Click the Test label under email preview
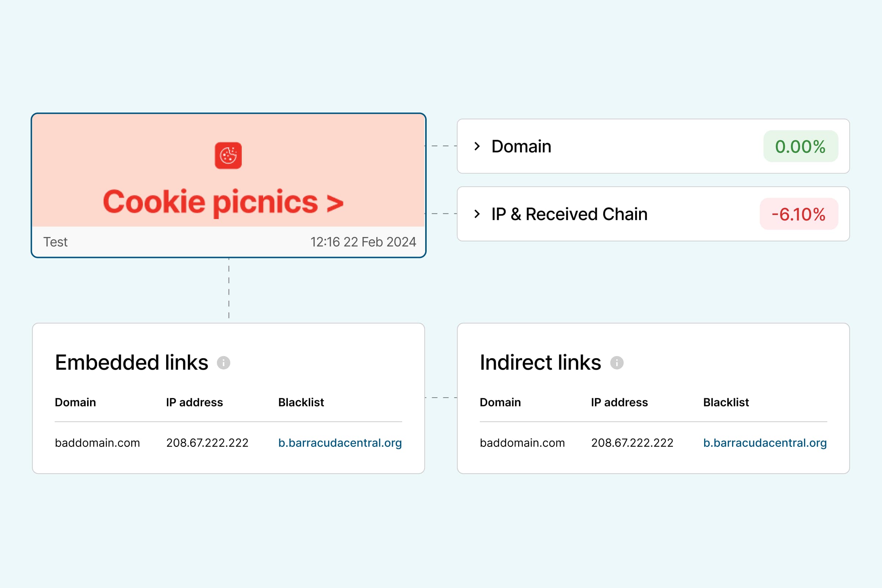This screenshot has width=882, height=588. (55, 242)
